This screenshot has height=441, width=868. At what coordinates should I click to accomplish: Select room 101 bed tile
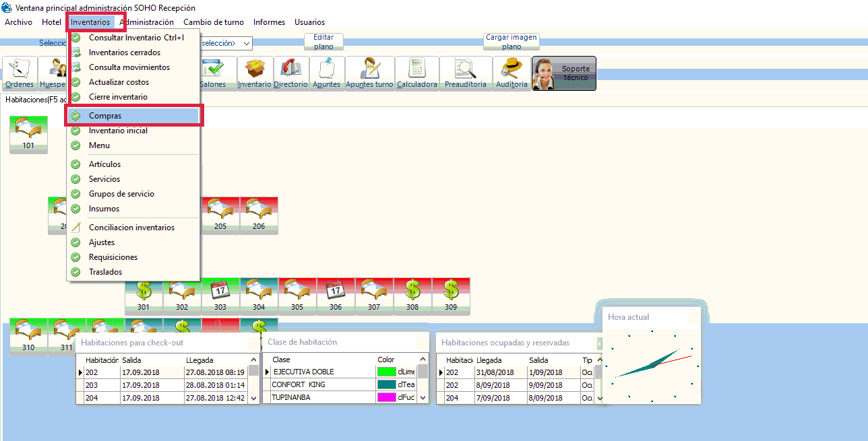[x=28, y=133]
